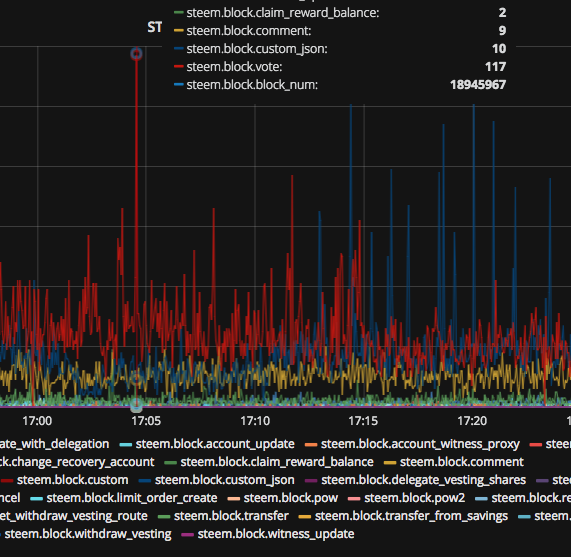Toggle steem.block.comment series in bottom legend
This screenshot has width=571, height=557.
click(461, 462)
